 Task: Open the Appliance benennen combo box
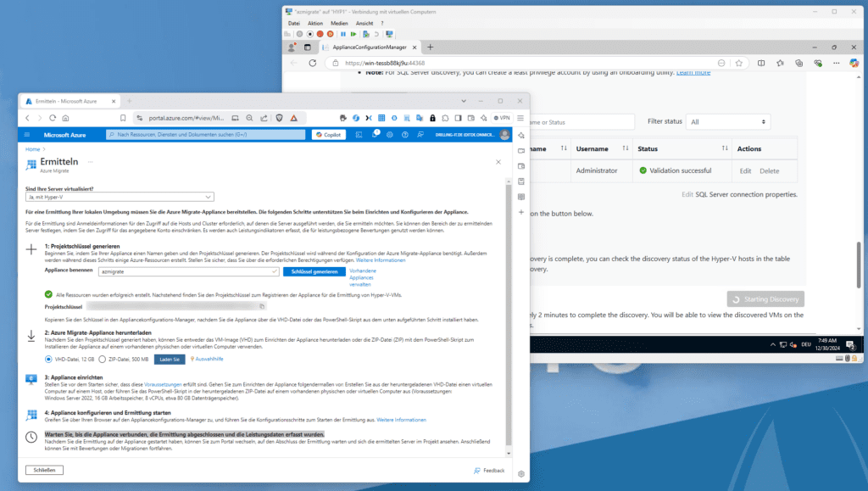pos(188,272)
